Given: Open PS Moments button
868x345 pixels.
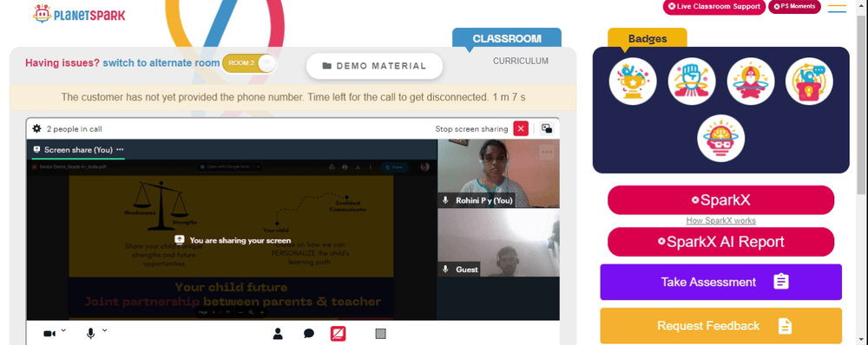Looking at the screenshot, I should (794, 7).
